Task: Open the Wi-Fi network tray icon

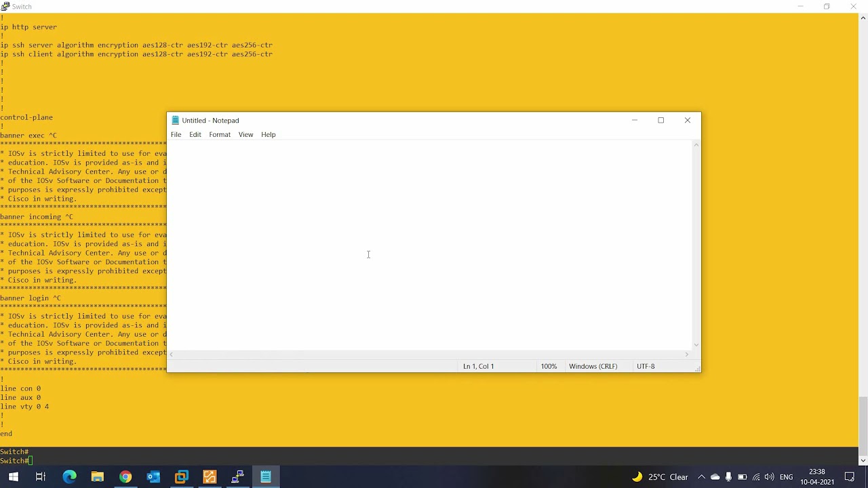Action: point(756,477)
